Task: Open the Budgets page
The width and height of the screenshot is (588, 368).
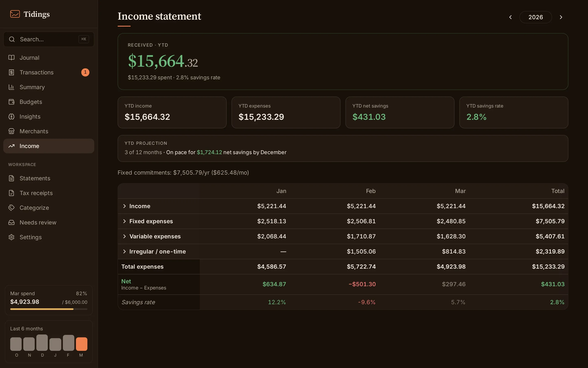Action: tap(49, 102)
